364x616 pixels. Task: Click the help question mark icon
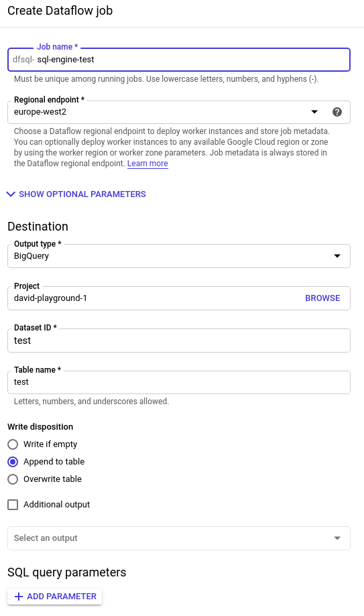pos(337,112)
